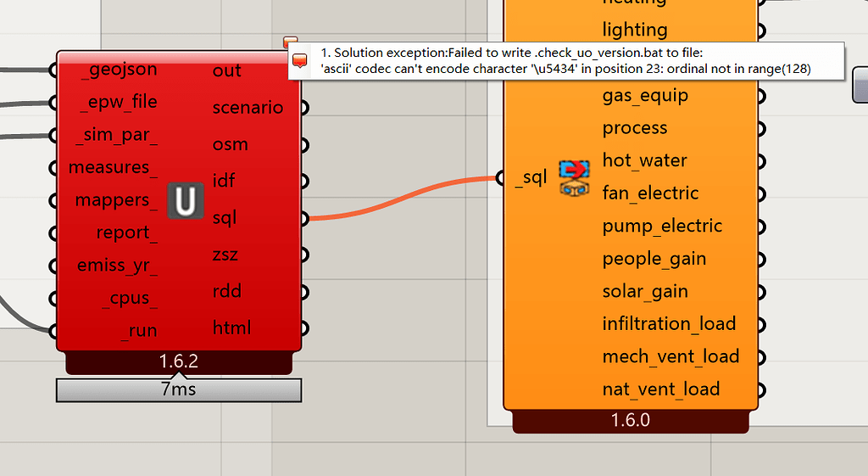
Task: Click the solar_gain output
Action: point(645,292)
